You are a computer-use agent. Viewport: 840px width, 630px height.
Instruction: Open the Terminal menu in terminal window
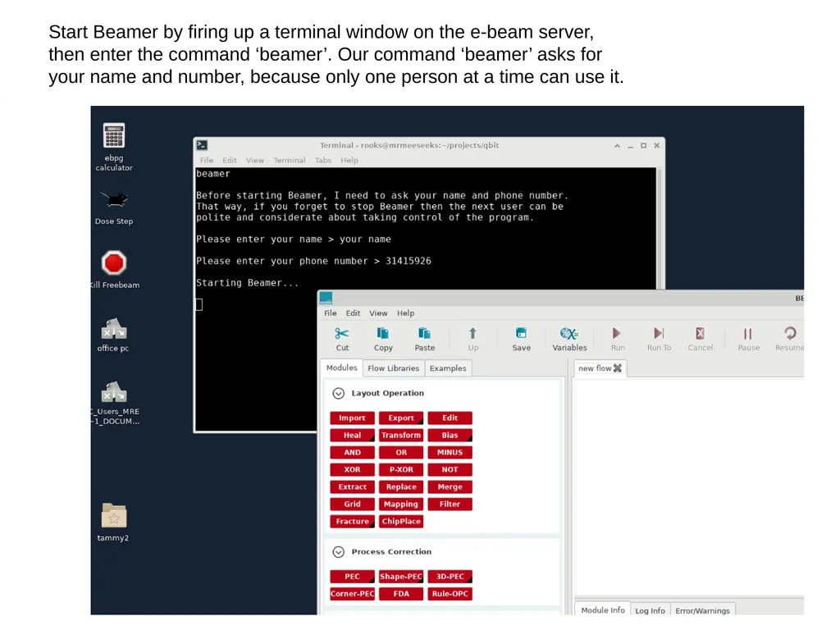point(290,160)
